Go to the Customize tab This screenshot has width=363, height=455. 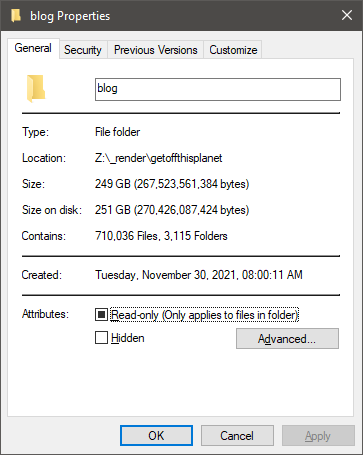click(x=233, y=50)
